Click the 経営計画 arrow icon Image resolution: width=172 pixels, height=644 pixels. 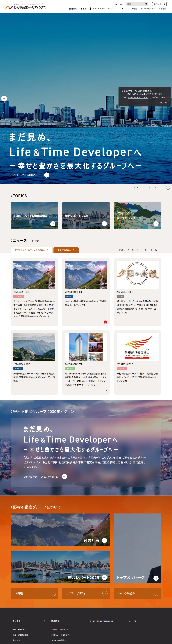[105, 540]
